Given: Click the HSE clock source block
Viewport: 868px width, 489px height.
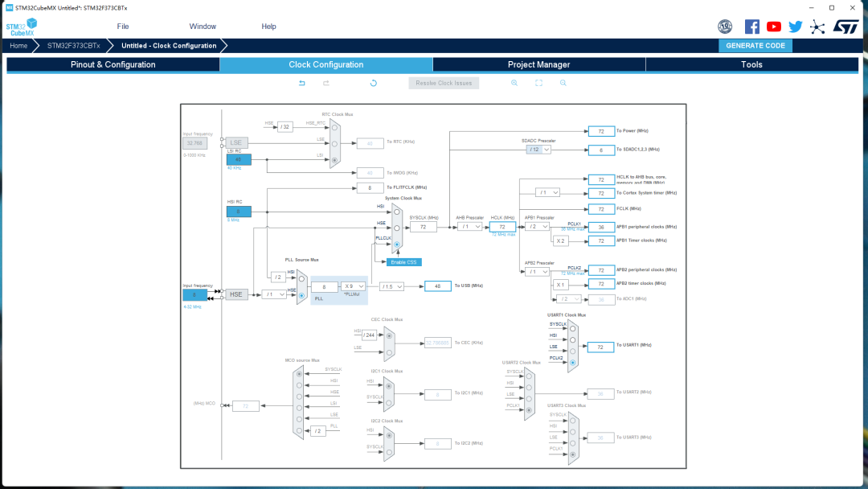Looking at the screenshot, I should click(x=236, y=294).
